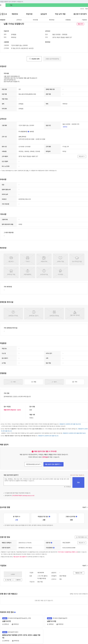Click the info icon beside 빅데이터 추천 정보
Screen dimensions: 88x644
click(15, 612)
